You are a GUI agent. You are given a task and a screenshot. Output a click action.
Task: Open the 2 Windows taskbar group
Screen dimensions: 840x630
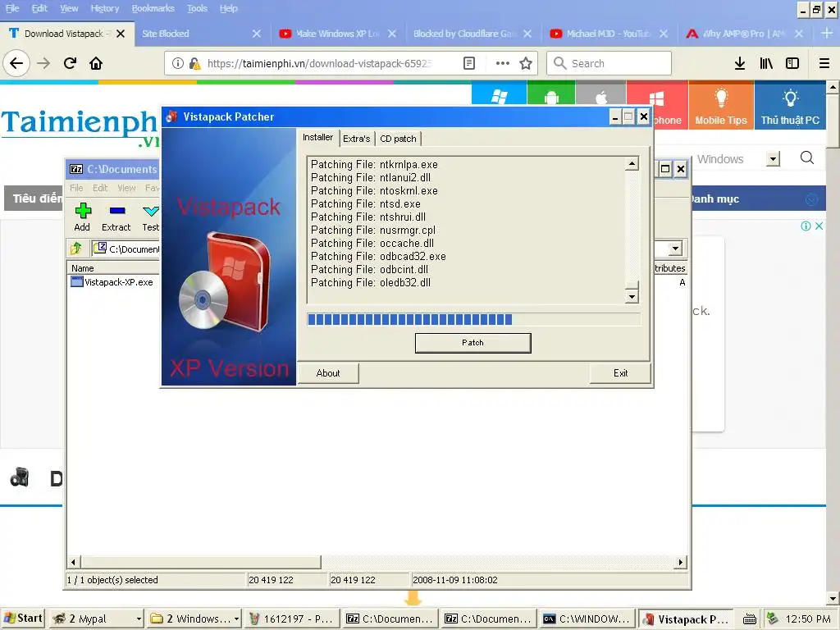pyautogui.click(x=194, y=619)
